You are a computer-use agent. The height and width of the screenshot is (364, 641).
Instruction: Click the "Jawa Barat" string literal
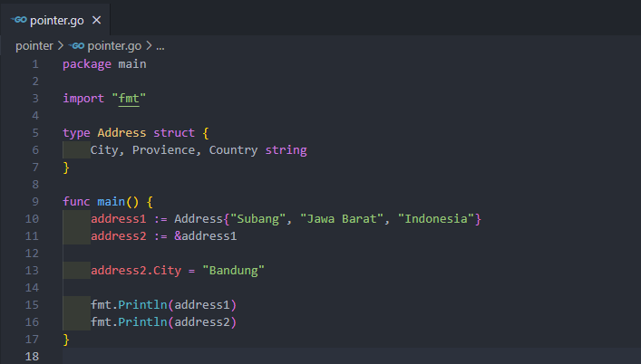pyautogui.click(x=342, y=219)
